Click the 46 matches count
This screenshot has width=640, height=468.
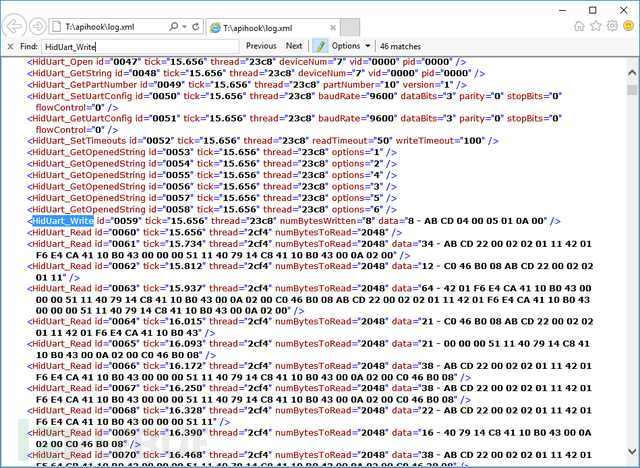coord(400,47)
